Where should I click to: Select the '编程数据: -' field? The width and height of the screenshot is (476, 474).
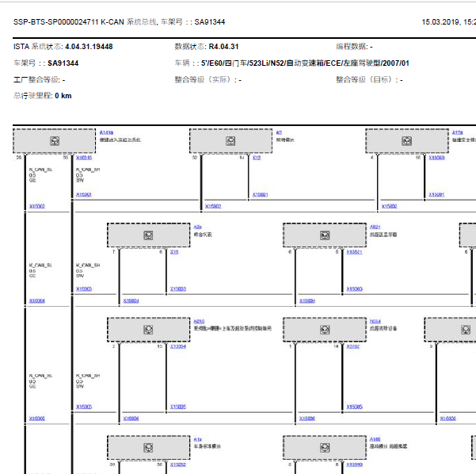click(354, 47)
